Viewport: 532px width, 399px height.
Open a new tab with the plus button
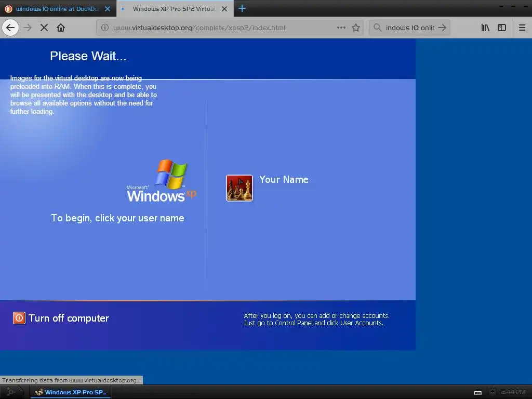tap(242, 8)
